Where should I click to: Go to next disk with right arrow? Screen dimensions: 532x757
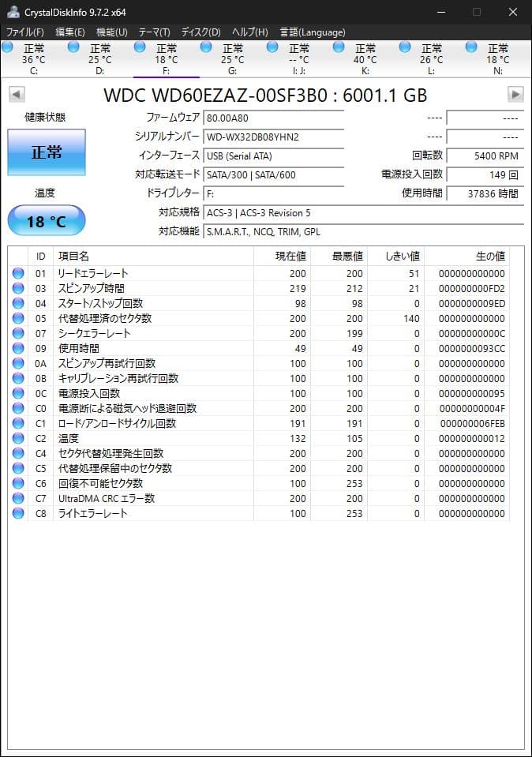coord(515,94)
